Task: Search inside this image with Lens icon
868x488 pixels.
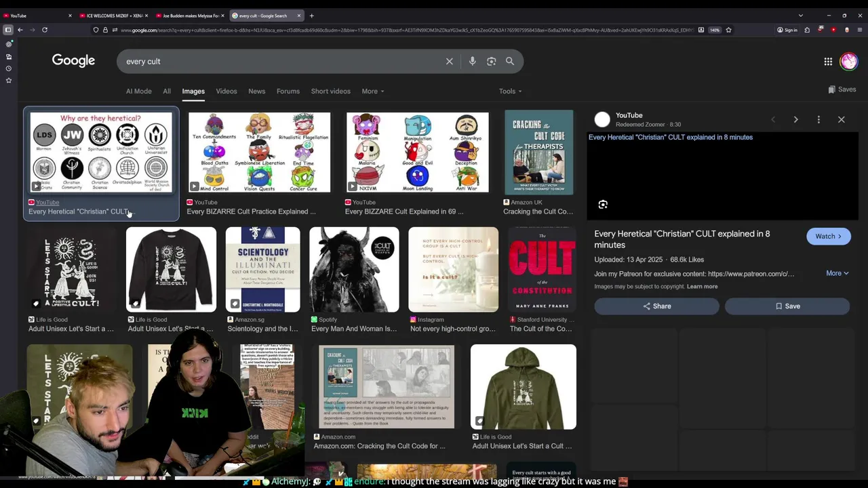Action: (x=603, y=205)
